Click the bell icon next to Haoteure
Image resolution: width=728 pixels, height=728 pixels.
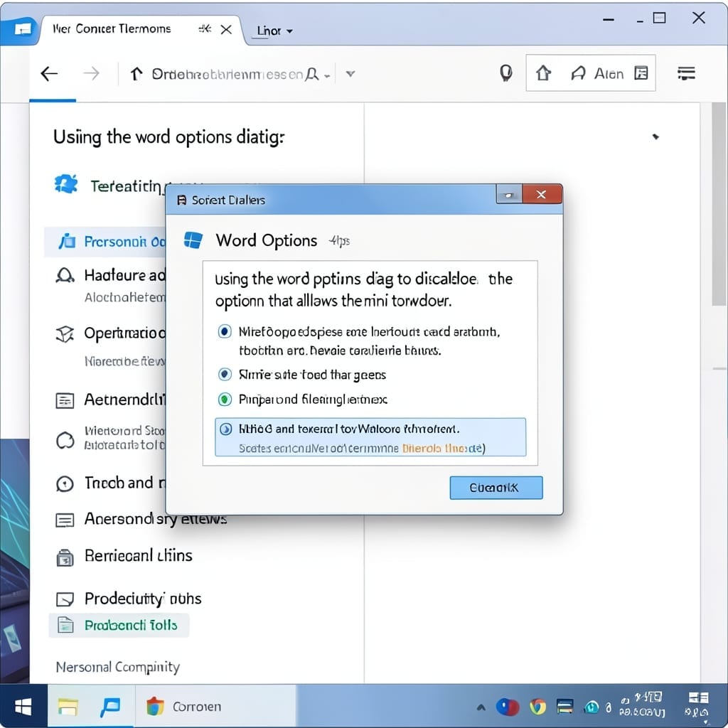[65, 275]
